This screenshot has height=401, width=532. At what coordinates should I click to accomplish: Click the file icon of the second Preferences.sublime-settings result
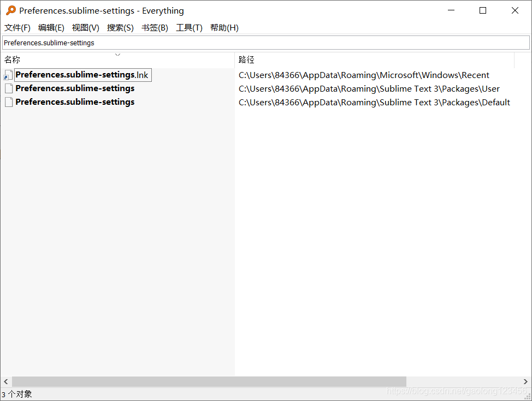[8, 88]
